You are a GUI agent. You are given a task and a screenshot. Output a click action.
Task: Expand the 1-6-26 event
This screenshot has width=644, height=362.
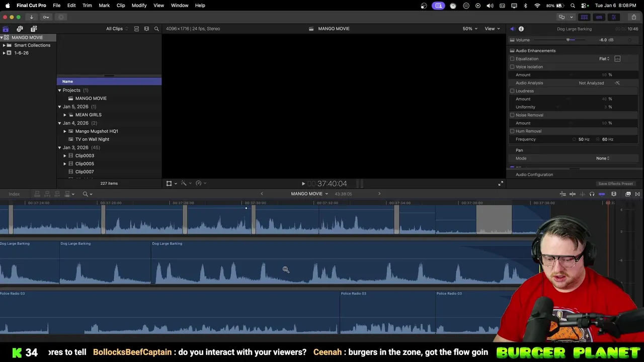click(x=4, y=53)
